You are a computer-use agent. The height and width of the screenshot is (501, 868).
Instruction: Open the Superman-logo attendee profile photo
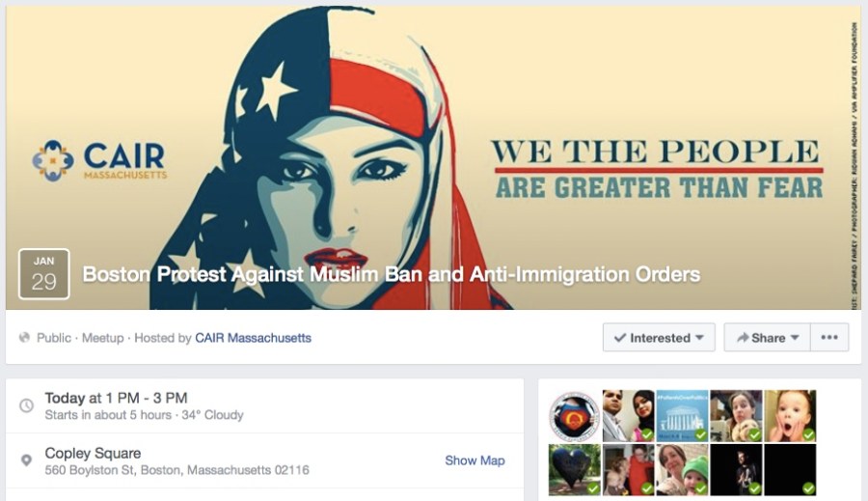[x=574, y=416]
